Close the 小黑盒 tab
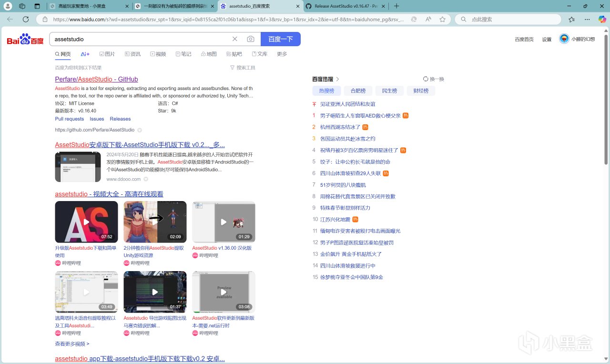 click(x=126, y=6)
